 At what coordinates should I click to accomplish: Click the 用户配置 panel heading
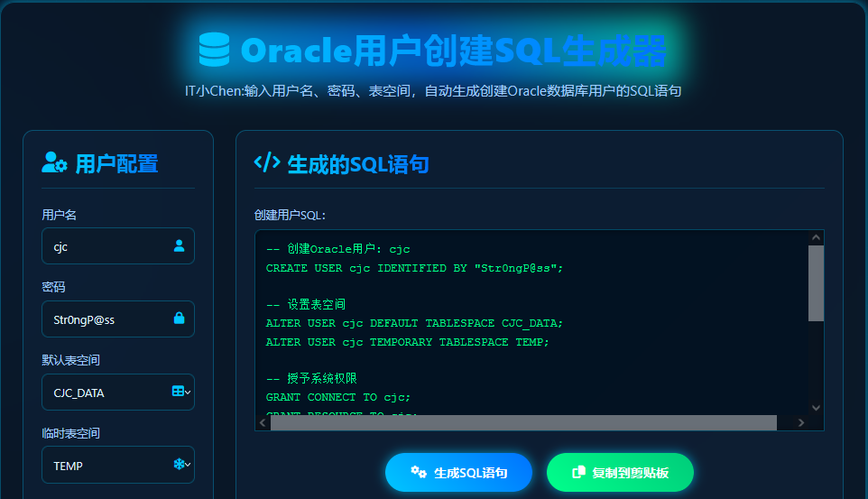click(x=116, y=164)
